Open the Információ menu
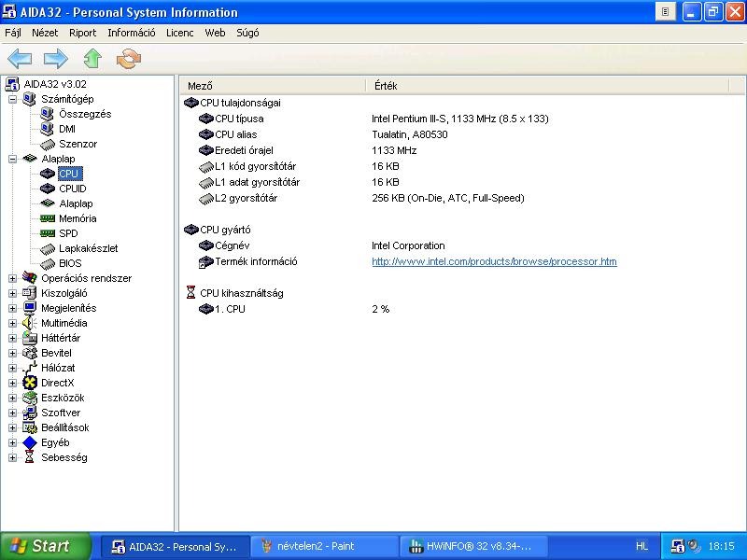Viewport: 747px width, 560px height. point(132,33)
